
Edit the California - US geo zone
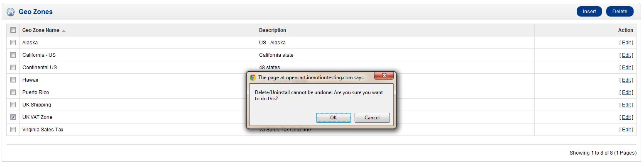[626, 55]
